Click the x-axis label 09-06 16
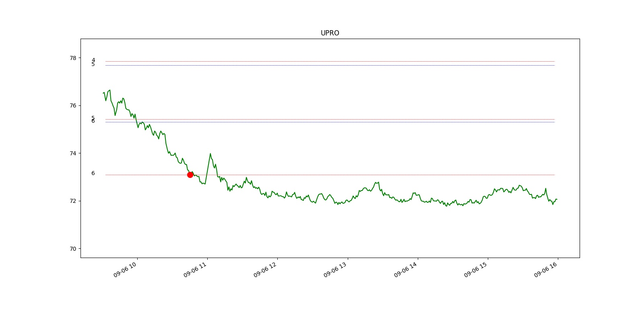The image size is (644, 322). pyautogui.click(x=546, y=269)
